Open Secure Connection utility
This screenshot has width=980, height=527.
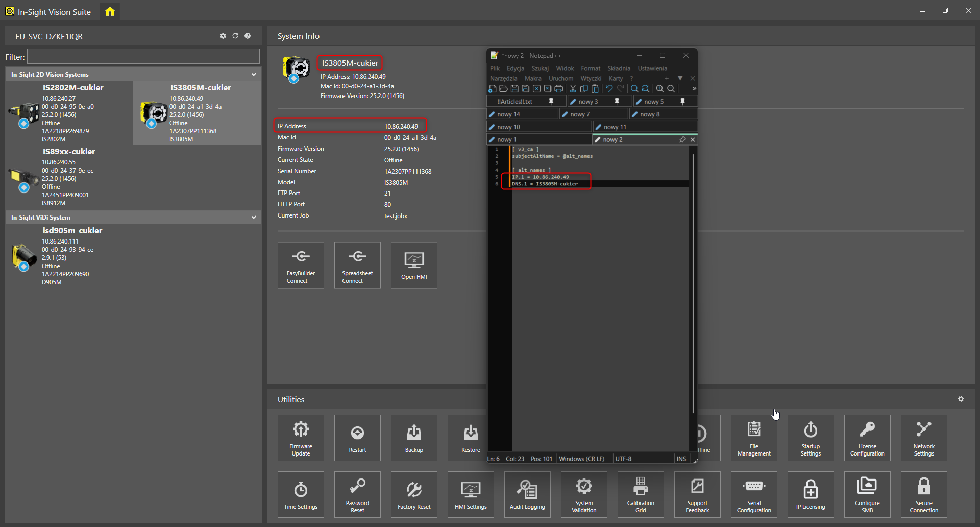coord(924,494)
